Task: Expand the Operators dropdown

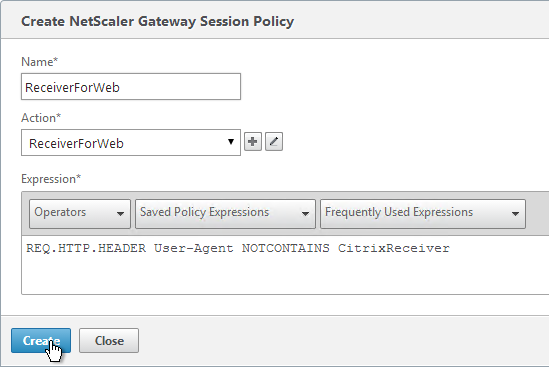Action: (x=80, y=214)
